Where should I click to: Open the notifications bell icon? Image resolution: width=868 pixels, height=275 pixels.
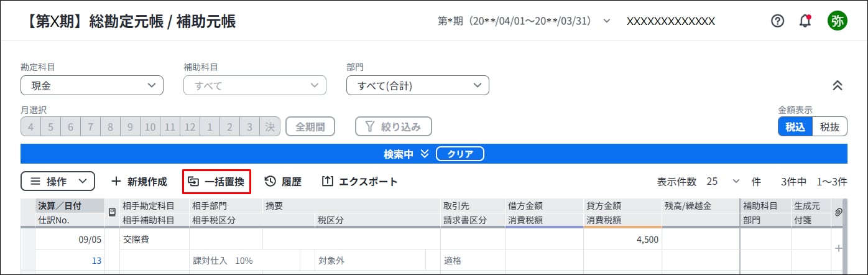click(x=806, y=21)
